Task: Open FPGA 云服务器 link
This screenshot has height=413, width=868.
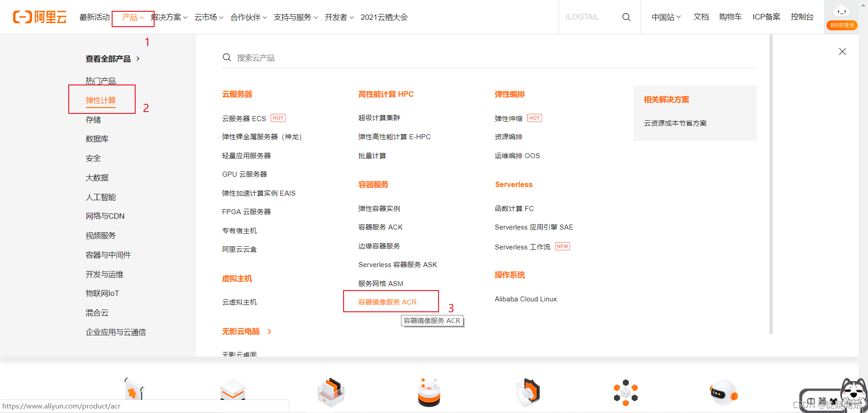Action: click(x=246, y=211)
